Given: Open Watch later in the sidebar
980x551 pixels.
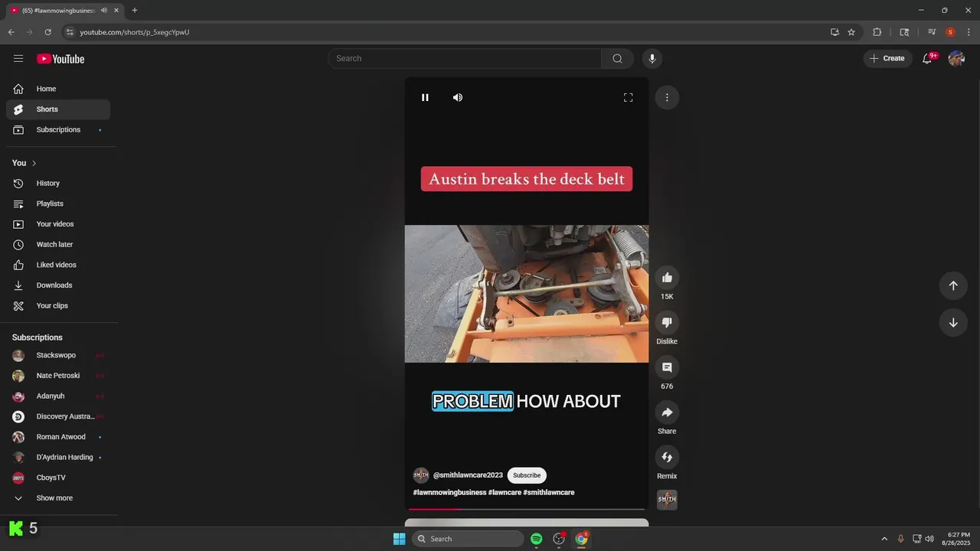Looking at the screenshot, I should pyautogui.click(x=58, y=244).
